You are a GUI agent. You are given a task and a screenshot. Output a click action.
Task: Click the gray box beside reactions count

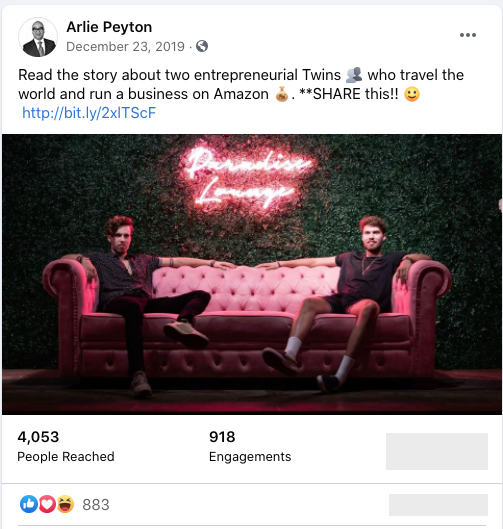[438, 505]
